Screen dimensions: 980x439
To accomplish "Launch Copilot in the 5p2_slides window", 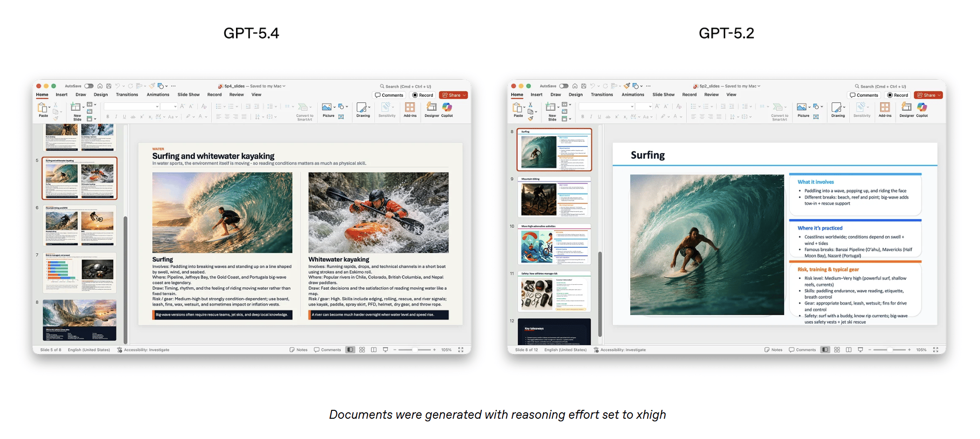I will (922, 110).
